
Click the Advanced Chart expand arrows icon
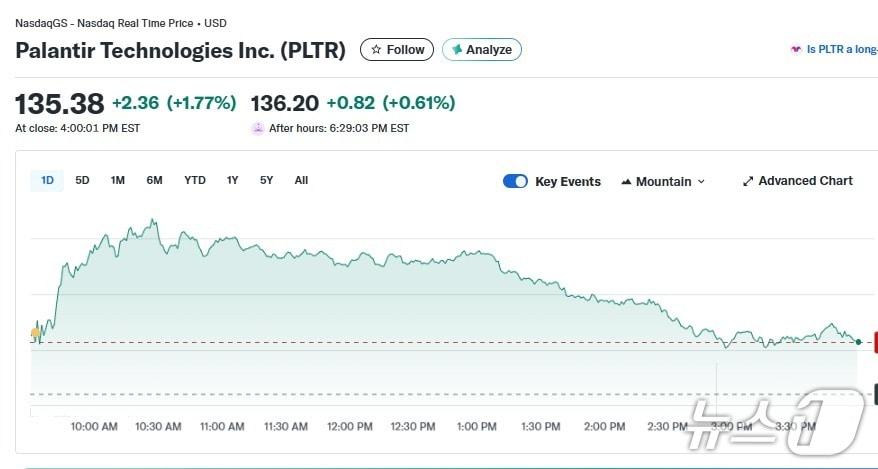[748, 181]
